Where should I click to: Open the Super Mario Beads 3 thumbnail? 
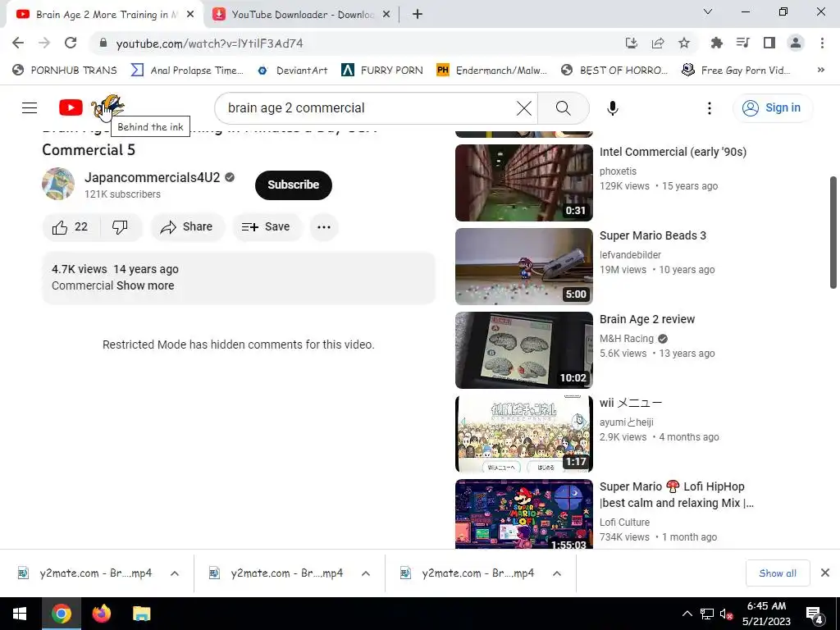click(524, 267)
